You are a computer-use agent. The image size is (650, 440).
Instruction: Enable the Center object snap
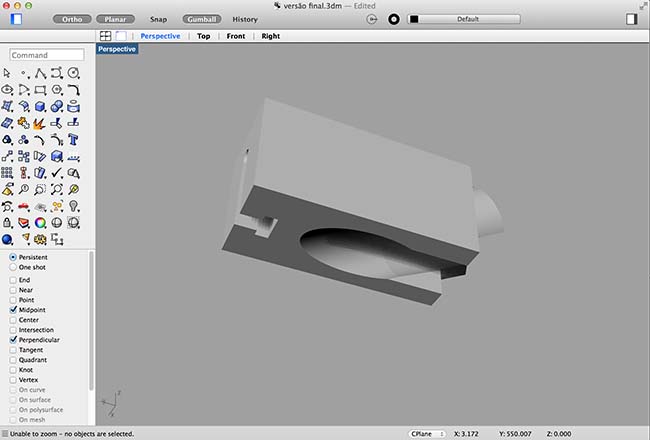(13, 320)
